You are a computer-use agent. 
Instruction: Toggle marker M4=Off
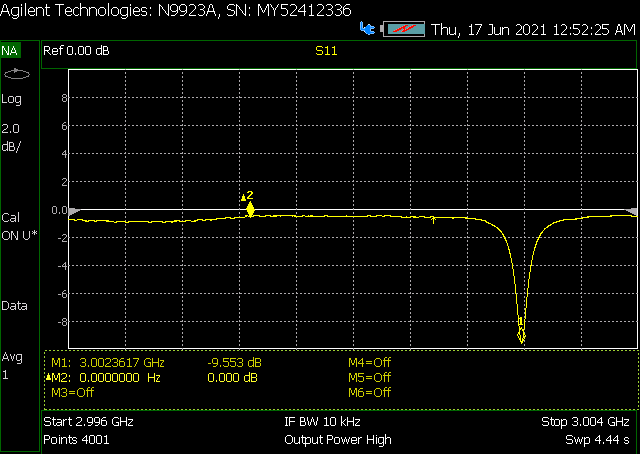point(369,362)
